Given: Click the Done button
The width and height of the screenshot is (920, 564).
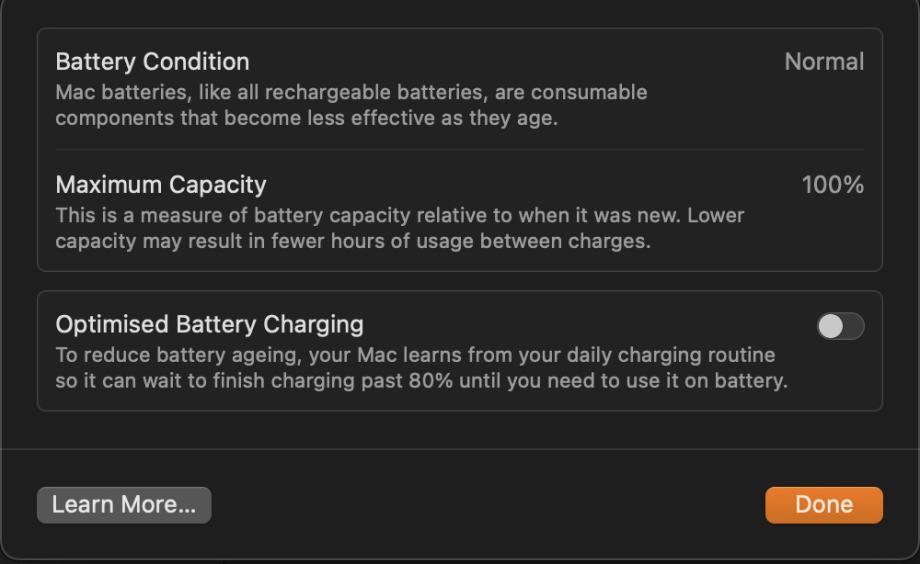Looking at the screenshot, I should pyautogui.click(x=824, y=505).
